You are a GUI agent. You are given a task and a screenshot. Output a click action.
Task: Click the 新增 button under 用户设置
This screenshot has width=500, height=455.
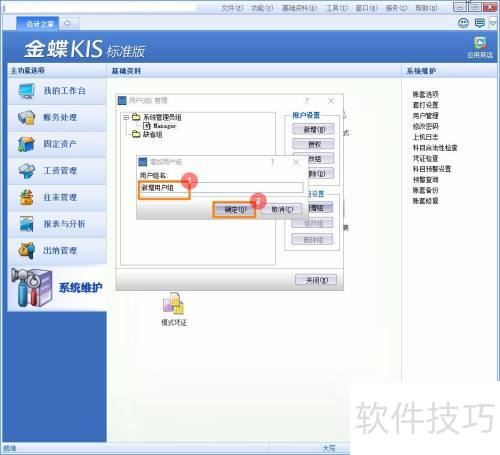tap(313, 129)
